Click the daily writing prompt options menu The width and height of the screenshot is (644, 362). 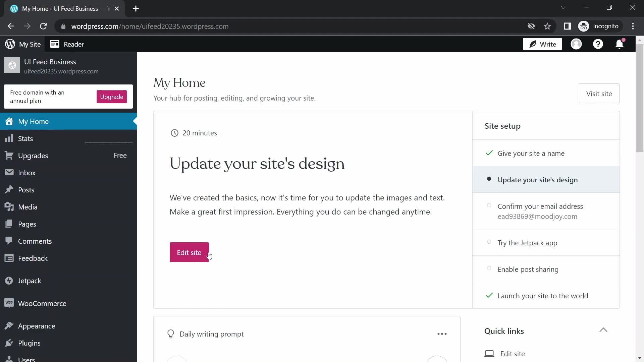coord(442,334)
